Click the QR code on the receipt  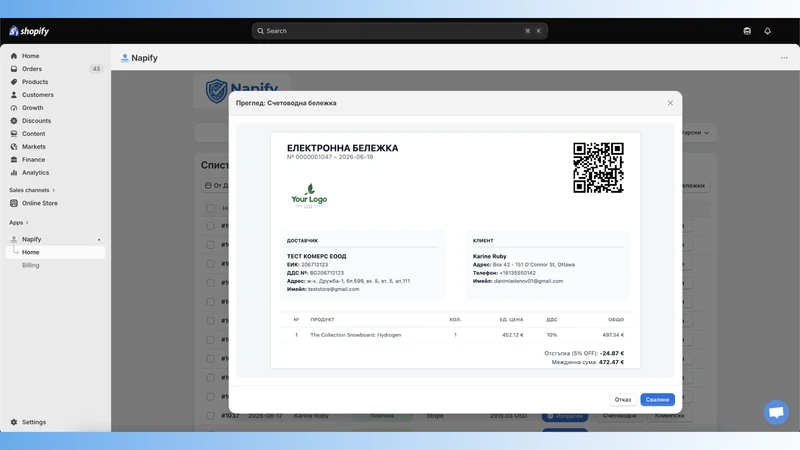(x=598, y=167)
